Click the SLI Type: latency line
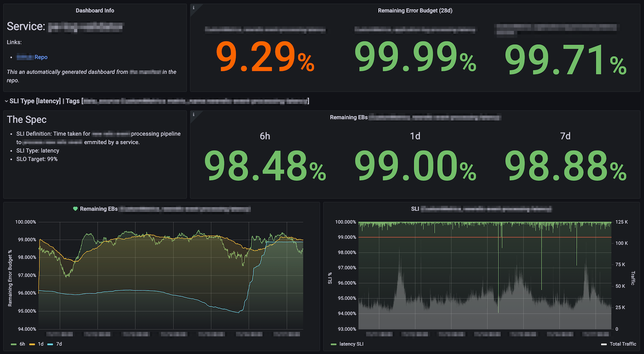Screen dimensions: 644x354 point(38,151)
